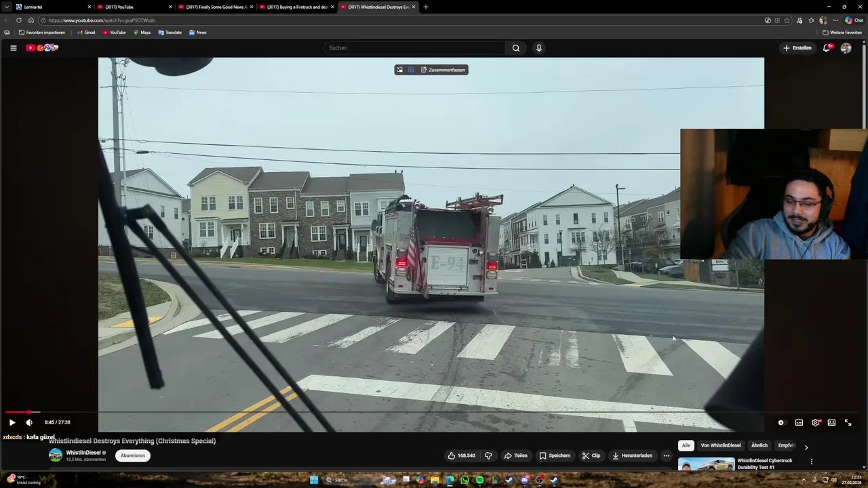Open the News bookmark
The image size is (868, 488).
[x=197, y=33]
